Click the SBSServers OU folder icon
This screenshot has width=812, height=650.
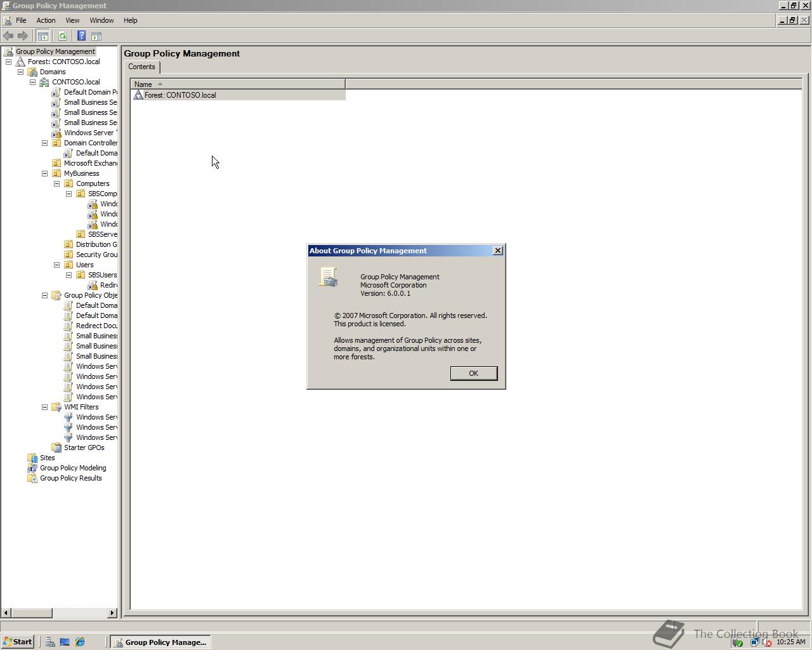pyautogui.click(x=81, y=234)
